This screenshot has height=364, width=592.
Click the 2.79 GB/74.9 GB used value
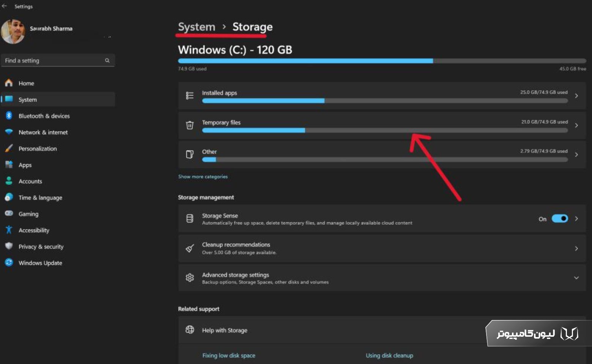click(x=544, y=151)
